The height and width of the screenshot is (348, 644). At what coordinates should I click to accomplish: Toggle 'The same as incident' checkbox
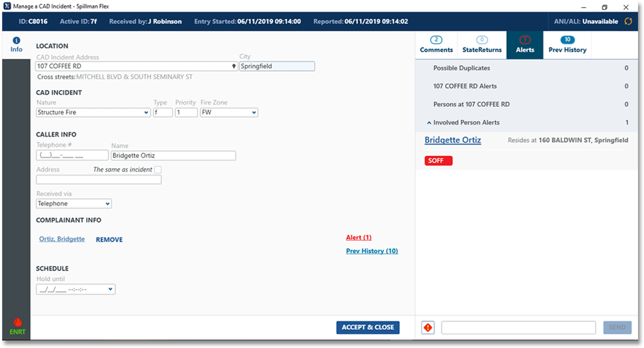pos(158,170)
